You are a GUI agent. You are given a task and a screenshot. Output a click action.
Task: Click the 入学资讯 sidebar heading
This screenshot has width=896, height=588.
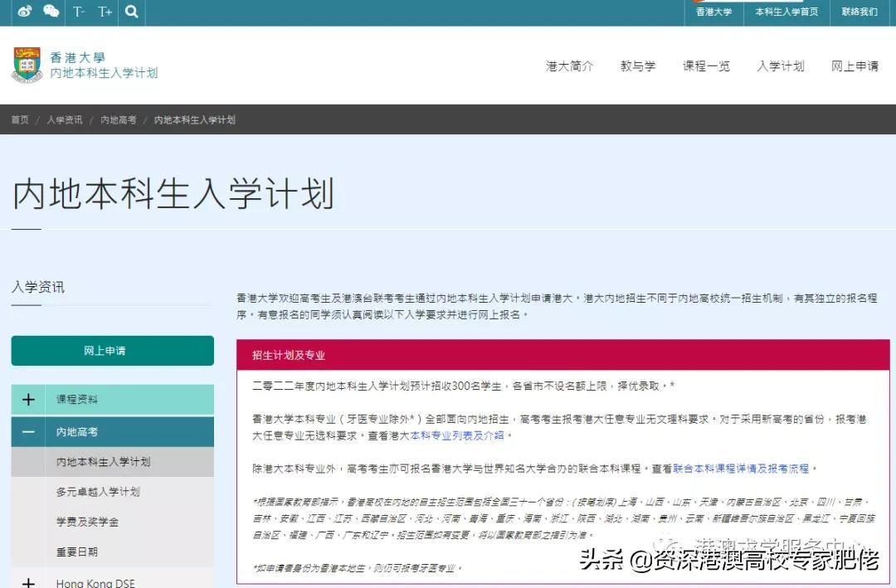coord(38,287)
